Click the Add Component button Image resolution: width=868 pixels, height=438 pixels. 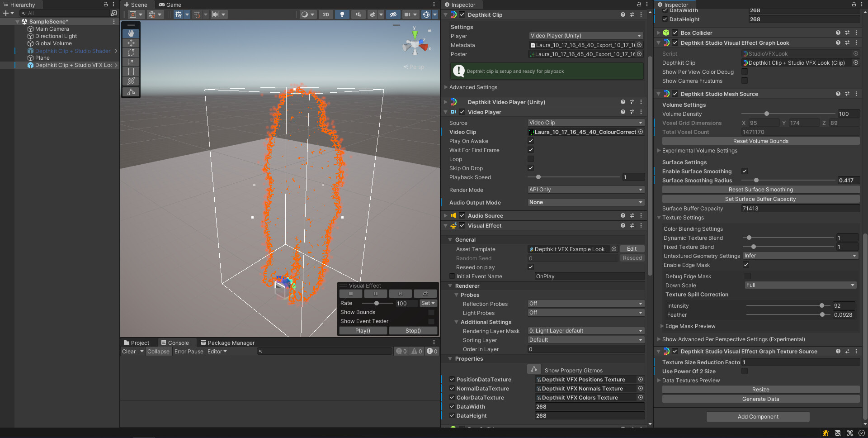click(758, 417)
